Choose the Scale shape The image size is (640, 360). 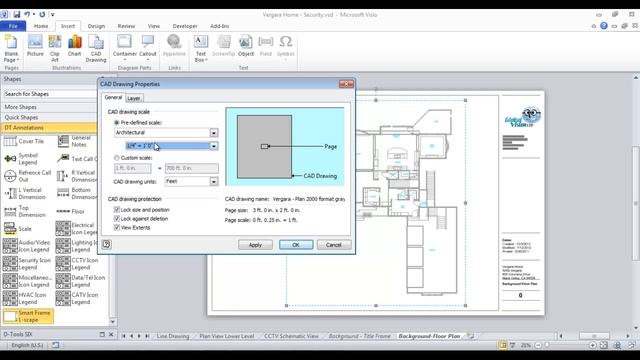tap(18, 229)
